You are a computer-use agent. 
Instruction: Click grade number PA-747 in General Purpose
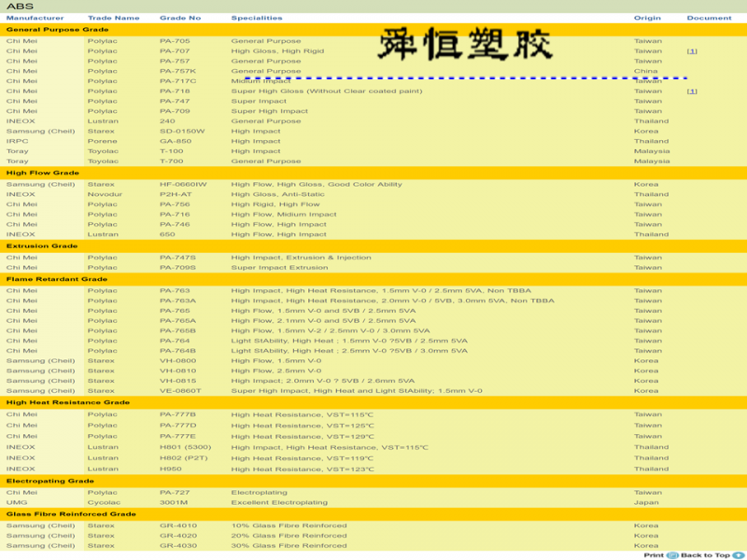coord(175,101)
